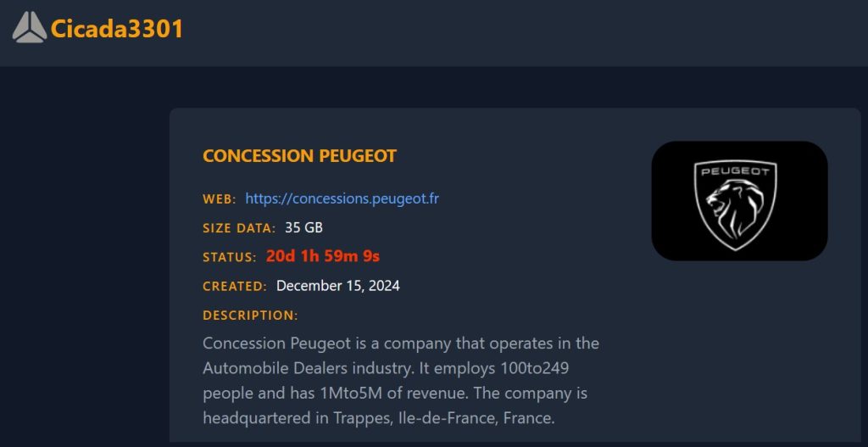Viewport: 868px width, 447px height.
Task: Click the DESCRIPTION label
Action: click(250, 316)
